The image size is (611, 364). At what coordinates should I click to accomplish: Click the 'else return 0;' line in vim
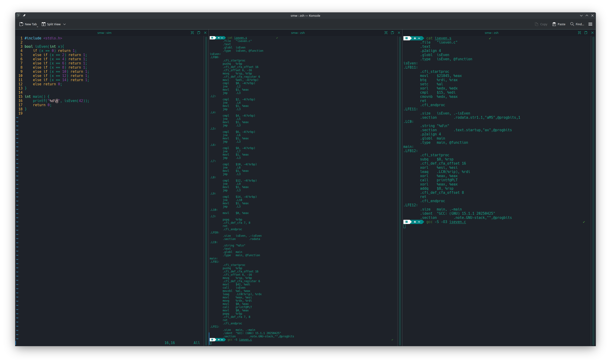coord(47,84)
